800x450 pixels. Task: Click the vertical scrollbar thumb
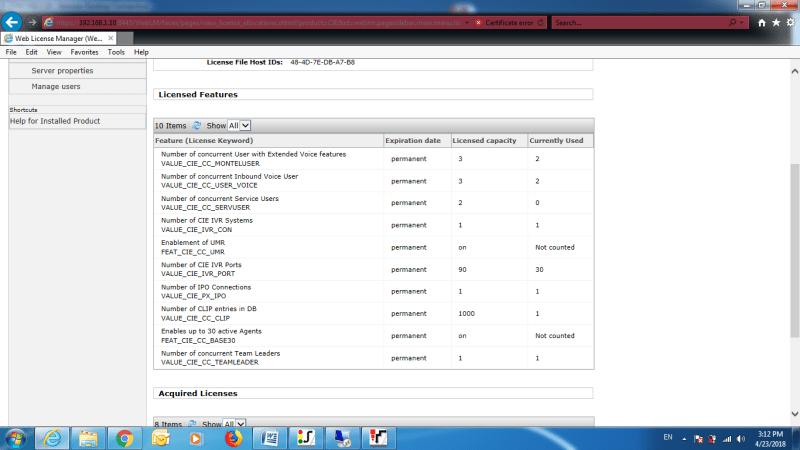point(794,250)
